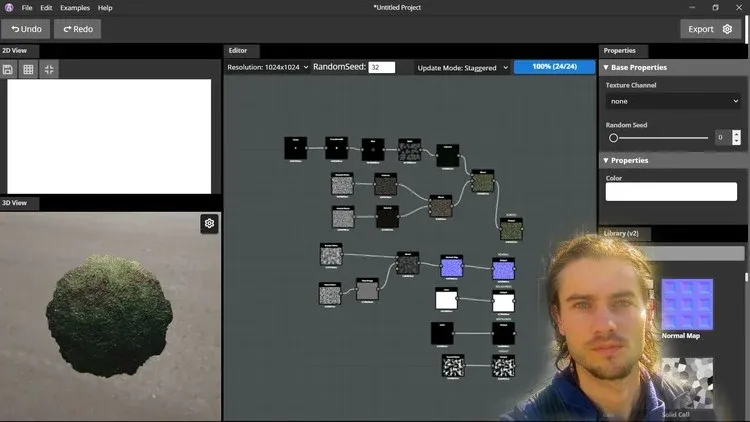Click the RandomSeed field showing 32
This screenshot has height=422, width=750.
tap(382, 67)
